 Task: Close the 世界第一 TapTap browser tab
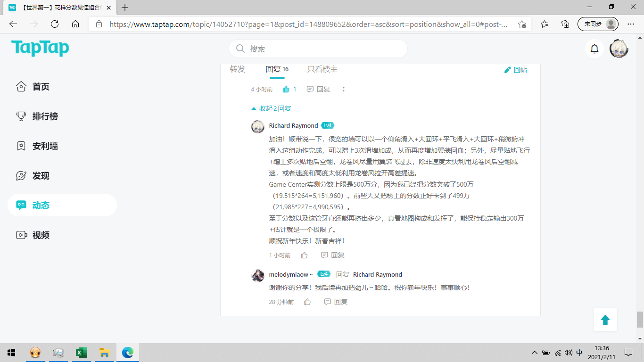(x=107, y=8)
